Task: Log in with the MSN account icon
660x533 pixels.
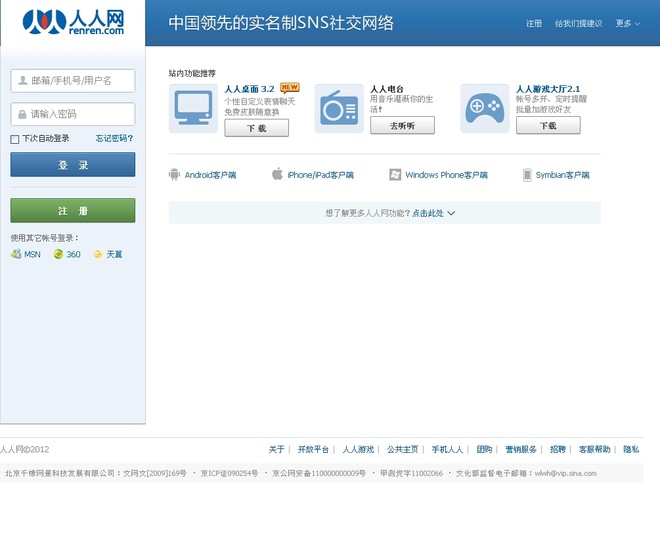Action: click(16, 254)
